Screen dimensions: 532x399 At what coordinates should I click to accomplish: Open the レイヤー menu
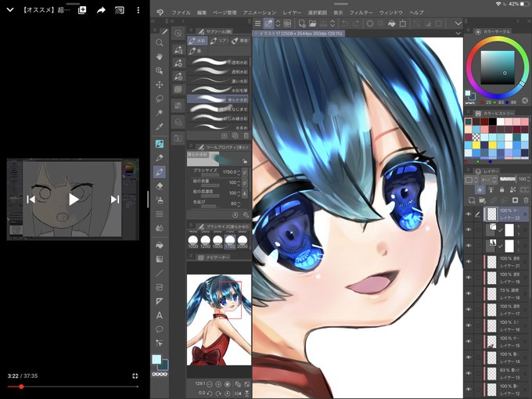[x=292, y=13]
